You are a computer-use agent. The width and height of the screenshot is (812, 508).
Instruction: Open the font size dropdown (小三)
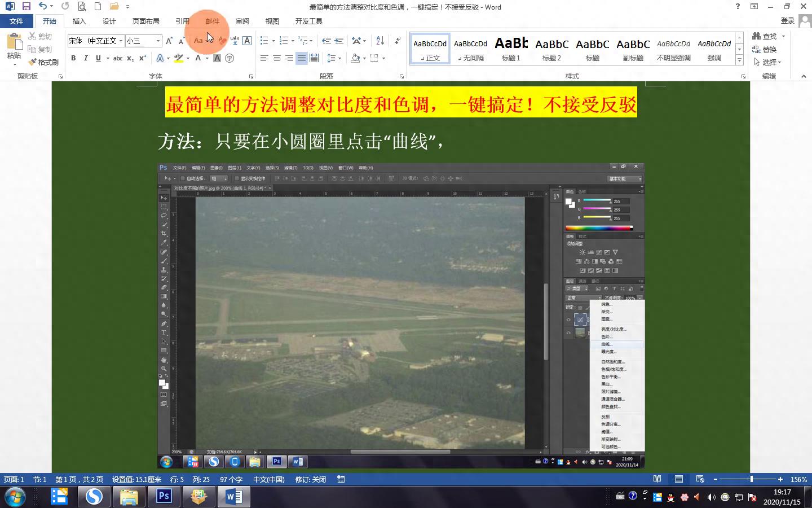coord(158,41)
